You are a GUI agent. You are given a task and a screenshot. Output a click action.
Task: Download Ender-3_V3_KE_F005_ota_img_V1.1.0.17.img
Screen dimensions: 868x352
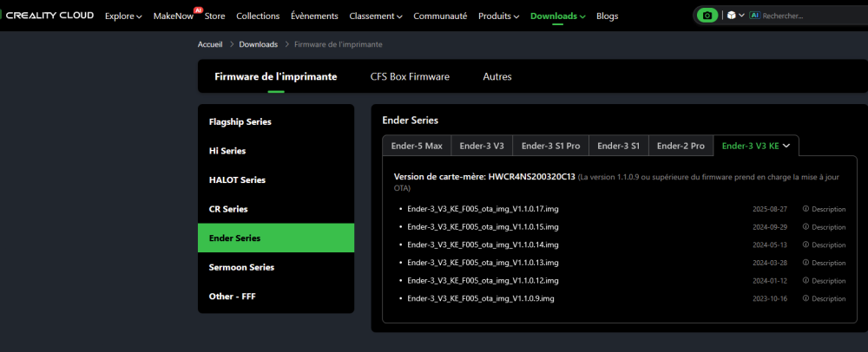pos(483,209)
